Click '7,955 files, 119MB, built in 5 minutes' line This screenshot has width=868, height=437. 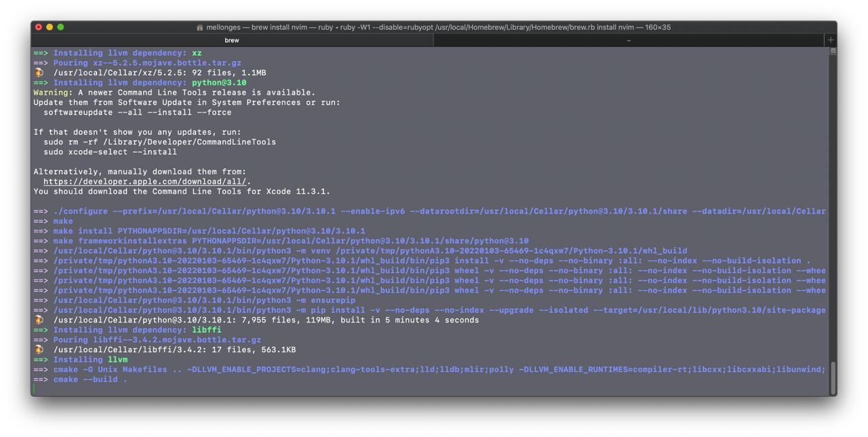click(266, 320)
